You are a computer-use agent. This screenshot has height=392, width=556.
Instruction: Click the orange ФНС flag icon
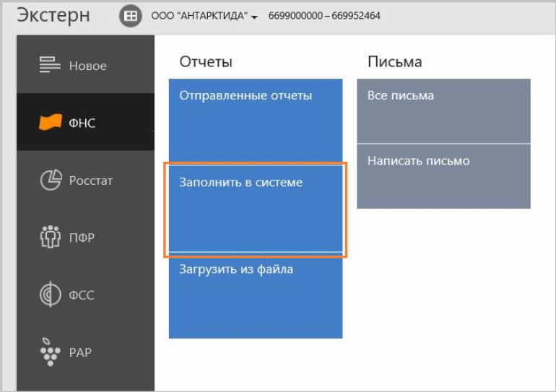pyautogui.click(x=49, y=123)
